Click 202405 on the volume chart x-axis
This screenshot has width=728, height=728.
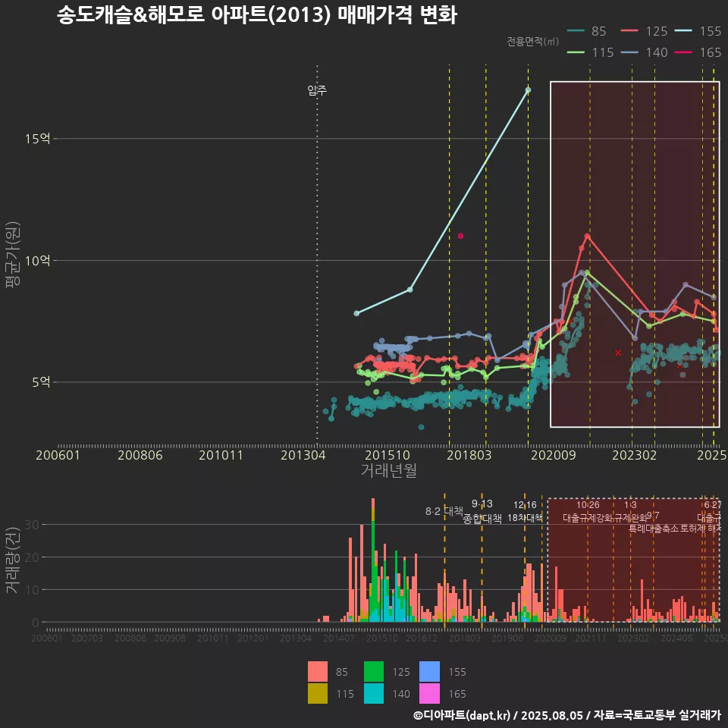tap(676, 638)
